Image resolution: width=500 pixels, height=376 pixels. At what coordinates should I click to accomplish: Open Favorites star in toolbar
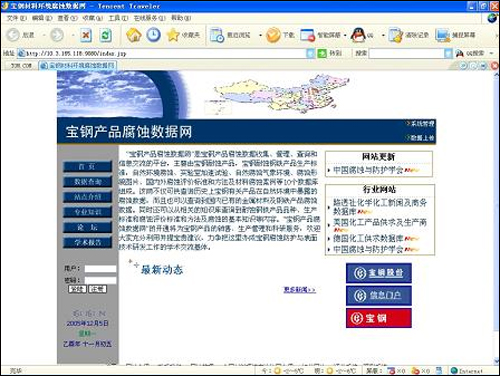click(173, 35)
